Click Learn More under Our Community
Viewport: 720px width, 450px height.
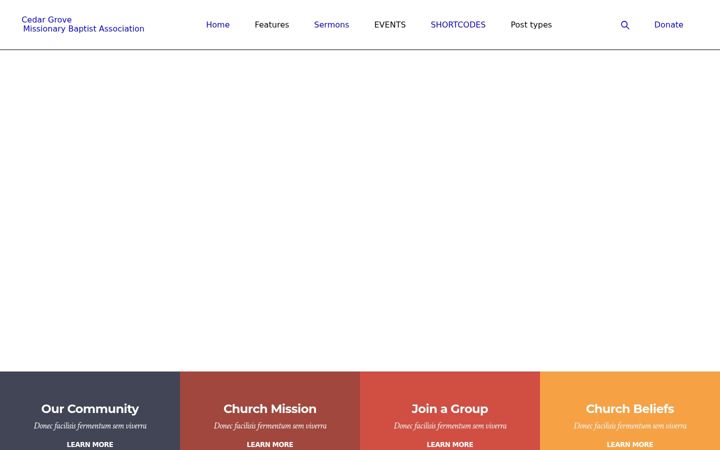(x=90, y=444)
